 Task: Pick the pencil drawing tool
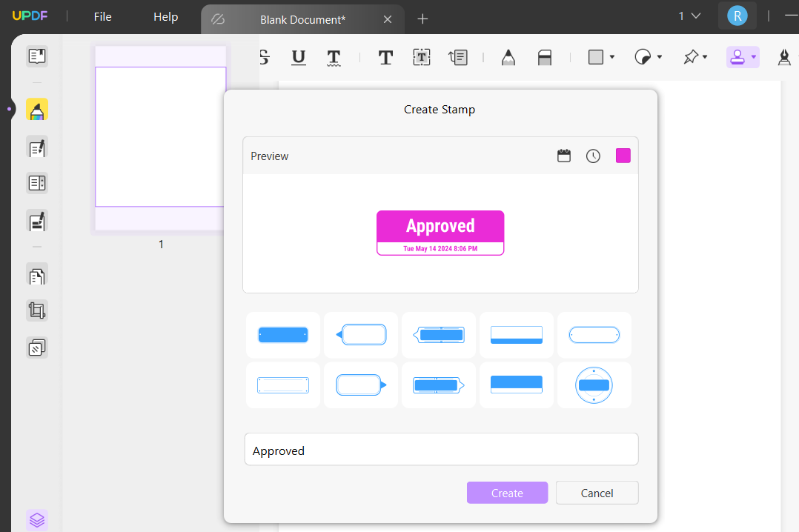[x=508, y=56]
